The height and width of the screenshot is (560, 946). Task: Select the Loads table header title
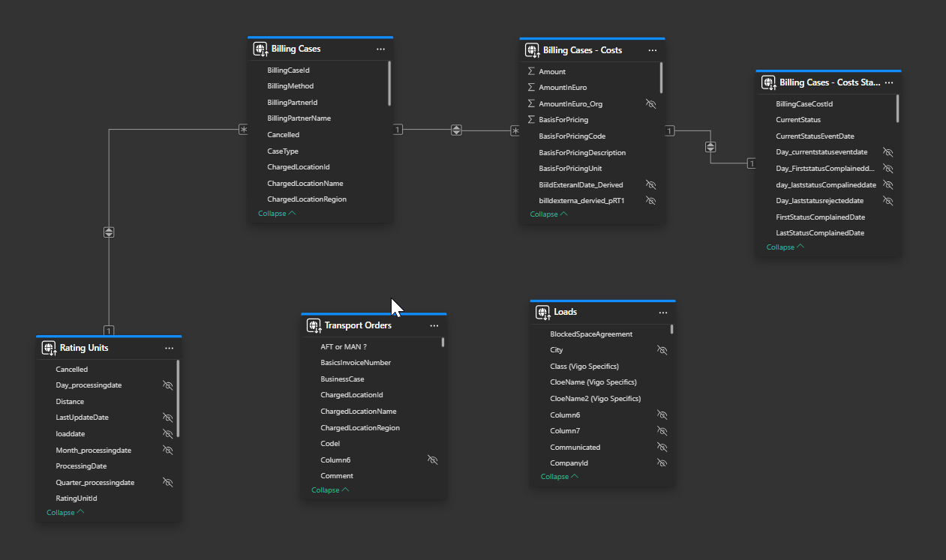(566, 312)
